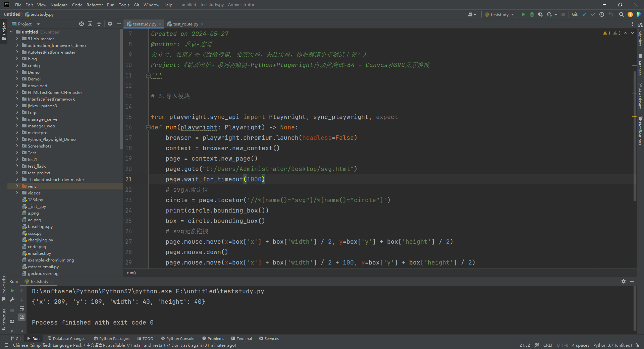This screenshot has width=644, height=349.
Task: Open the Problems tool window
Action: (213, 338)
